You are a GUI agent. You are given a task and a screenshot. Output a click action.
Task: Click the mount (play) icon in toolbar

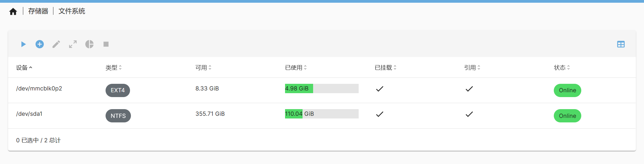(x=23, y=44)
